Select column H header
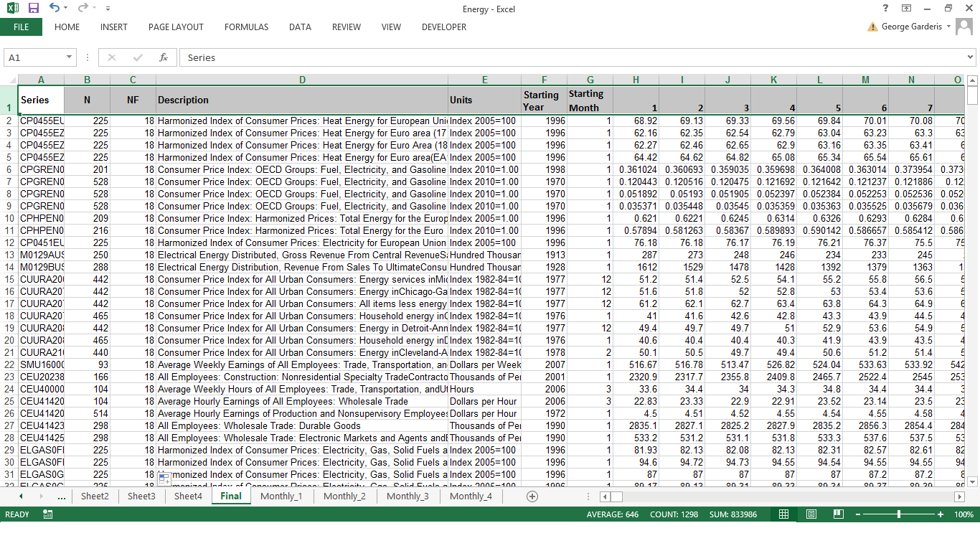The width and height of the screenshot is (980, 551). click(x=636, y=80)
